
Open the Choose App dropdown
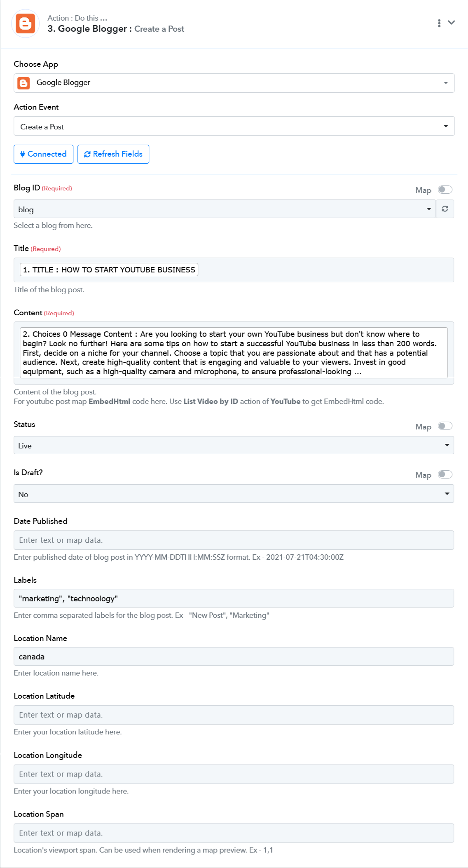(234, 83)
